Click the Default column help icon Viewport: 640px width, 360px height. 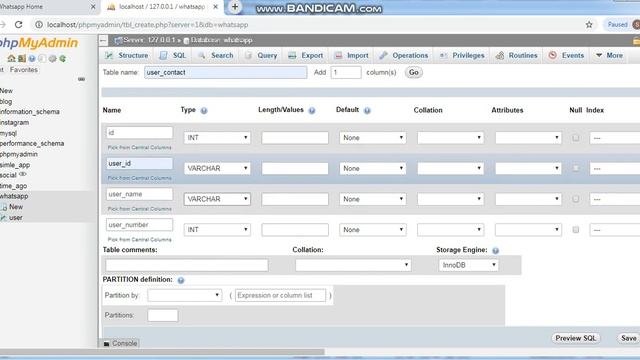(367, 111)
